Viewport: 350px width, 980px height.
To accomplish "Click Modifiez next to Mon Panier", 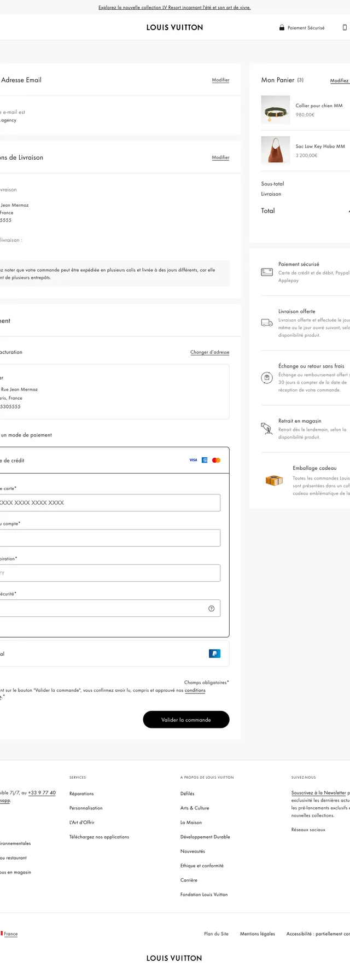I will click(340, 80).
